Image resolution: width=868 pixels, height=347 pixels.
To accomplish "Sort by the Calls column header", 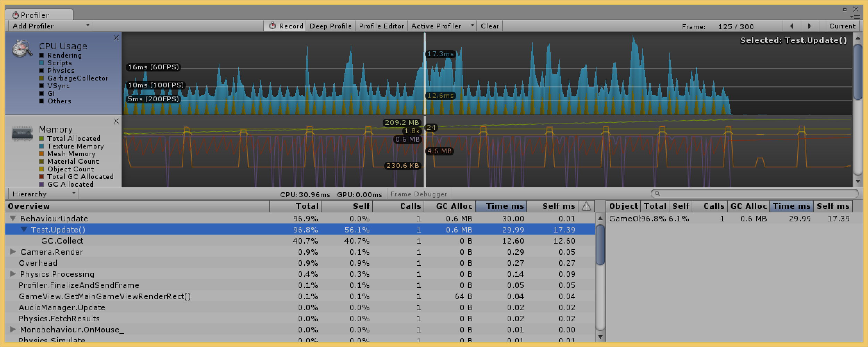I will pyautogui.click(x=399, y=206).
